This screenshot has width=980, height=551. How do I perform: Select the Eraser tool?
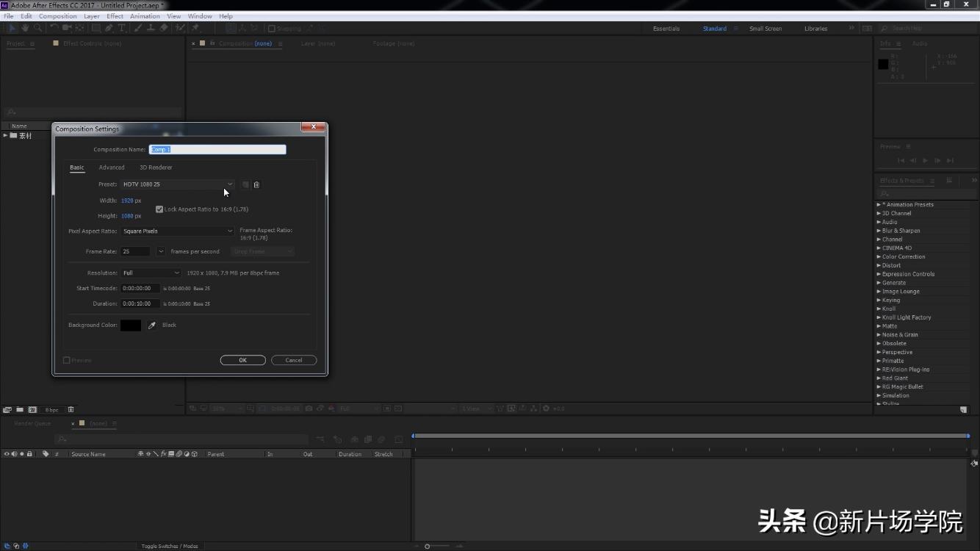(164, 28)
